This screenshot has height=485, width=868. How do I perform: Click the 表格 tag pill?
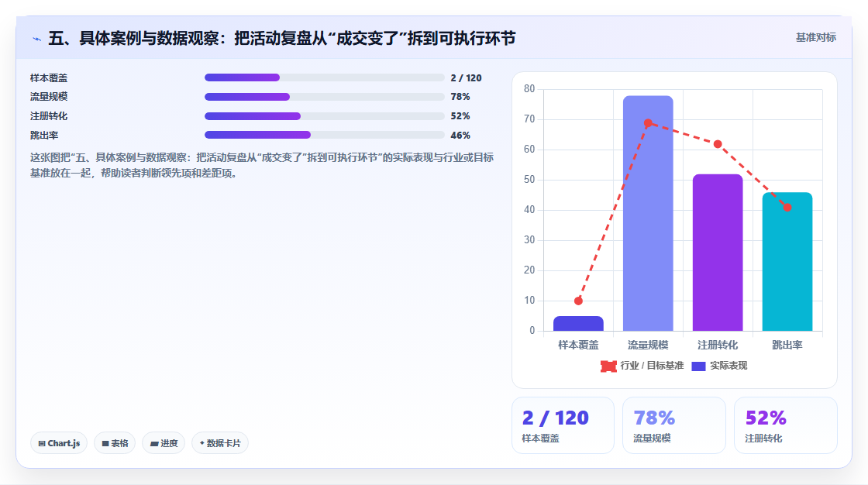pyautogui.click(x=115, y=443)
